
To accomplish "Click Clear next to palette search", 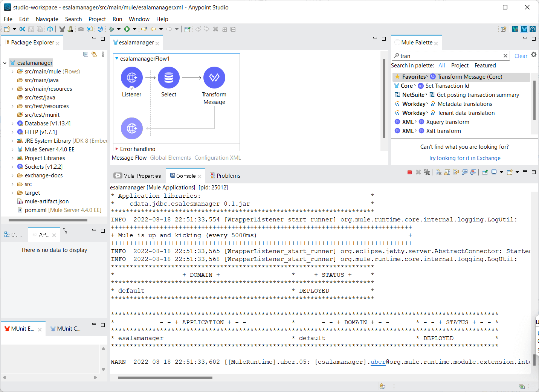I will coord(521,56).
